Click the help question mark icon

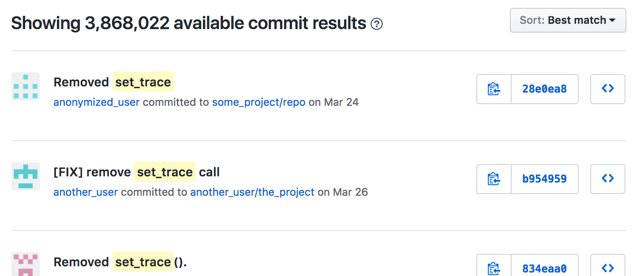(x=377, y=24)
